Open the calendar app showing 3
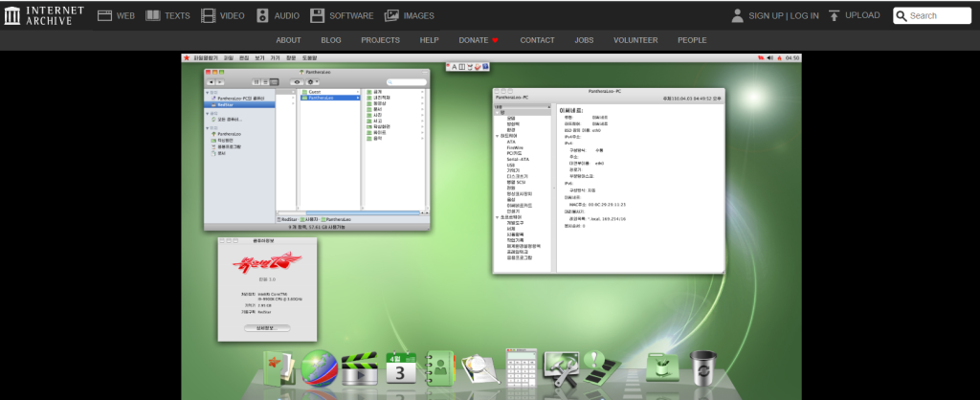The image size is (980, 400). coord(400,369)
